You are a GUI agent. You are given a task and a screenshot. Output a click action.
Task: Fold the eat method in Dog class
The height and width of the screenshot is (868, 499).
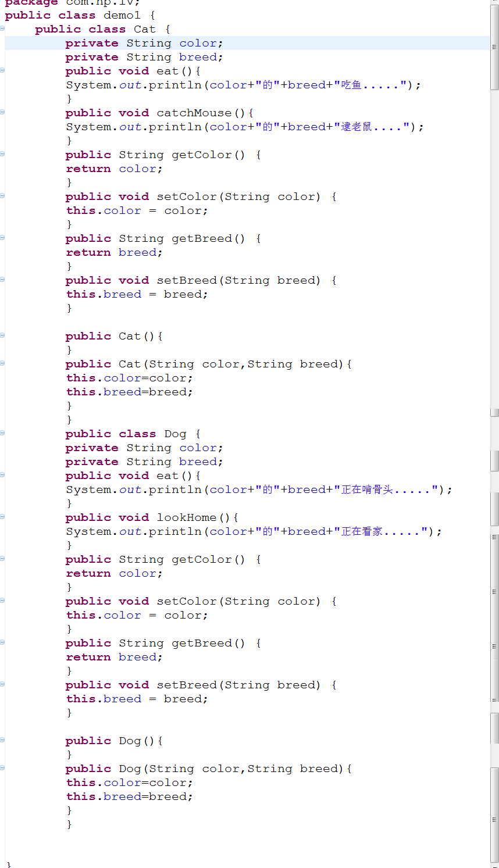pos(2,475)
